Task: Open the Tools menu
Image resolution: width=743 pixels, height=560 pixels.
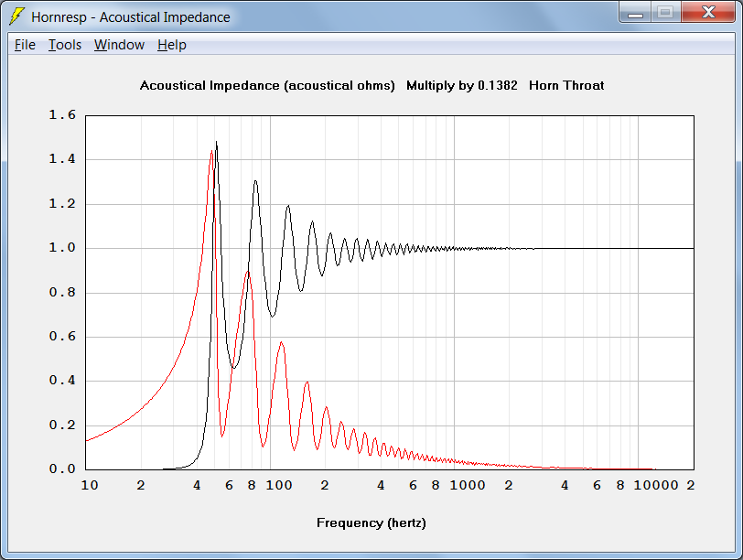Action: tap(65, 45)
